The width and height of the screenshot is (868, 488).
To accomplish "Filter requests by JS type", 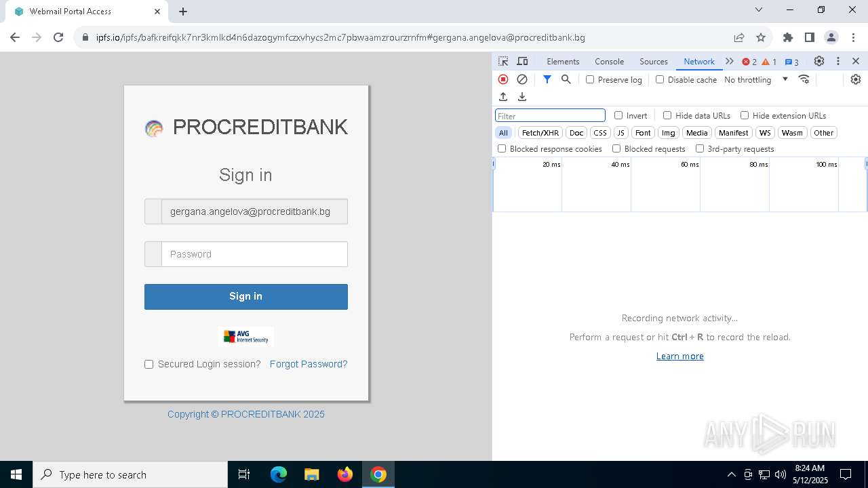I will tap(620, 133).
